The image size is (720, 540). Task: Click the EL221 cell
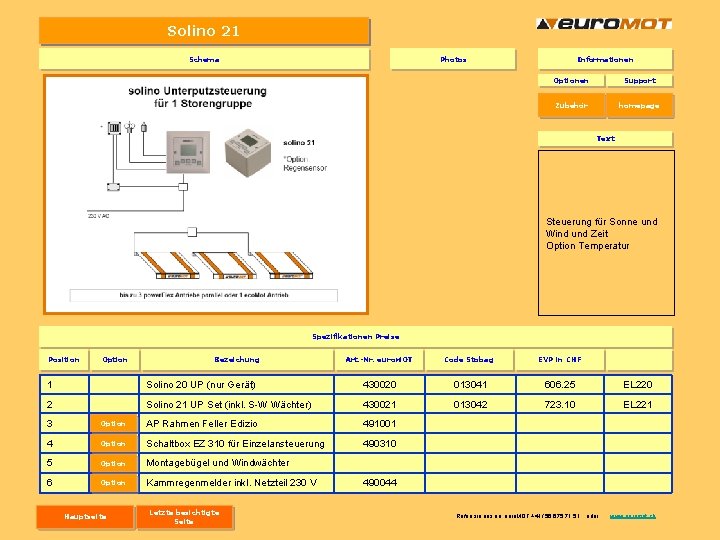(638, 405)
